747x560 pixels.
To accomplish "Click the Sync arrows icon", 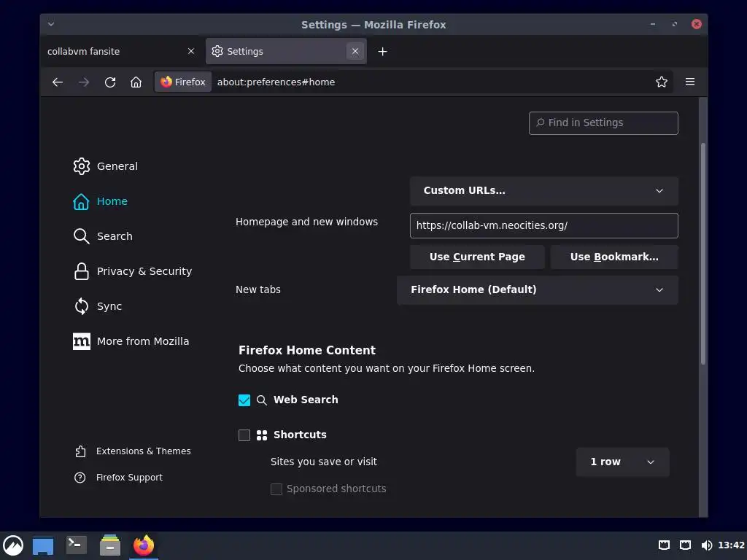I will click(x=82, y=306).
